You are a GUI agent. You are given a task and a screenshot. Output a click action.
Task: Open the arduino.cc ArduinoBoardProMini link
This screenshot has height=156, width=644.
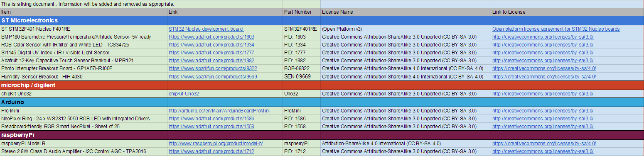[219, 111]
